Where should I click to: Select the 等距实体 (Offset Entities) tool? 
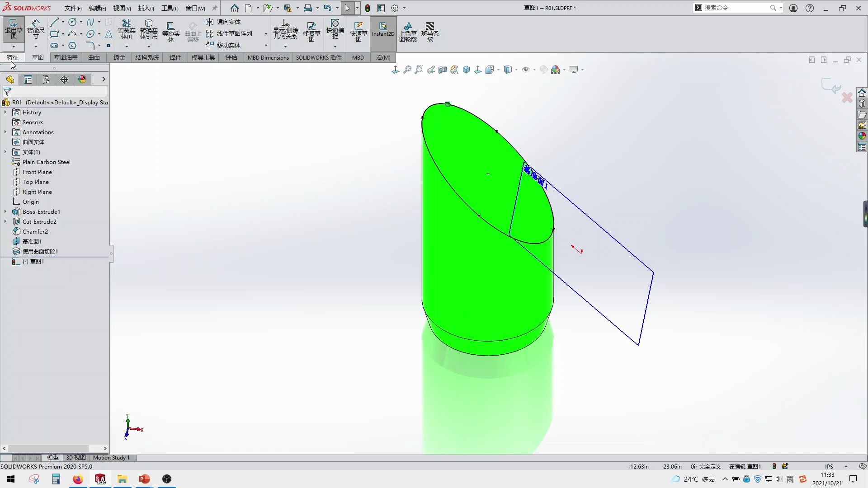(x=171, y=30)
